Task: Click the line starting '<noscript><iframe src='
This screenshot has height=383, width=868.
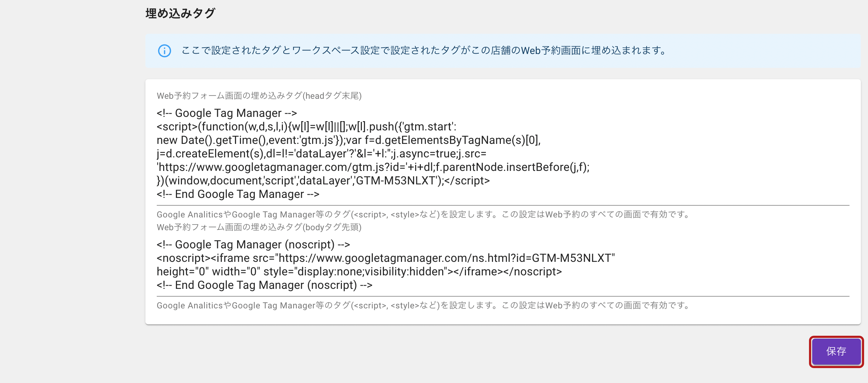Action: (386, 258)
